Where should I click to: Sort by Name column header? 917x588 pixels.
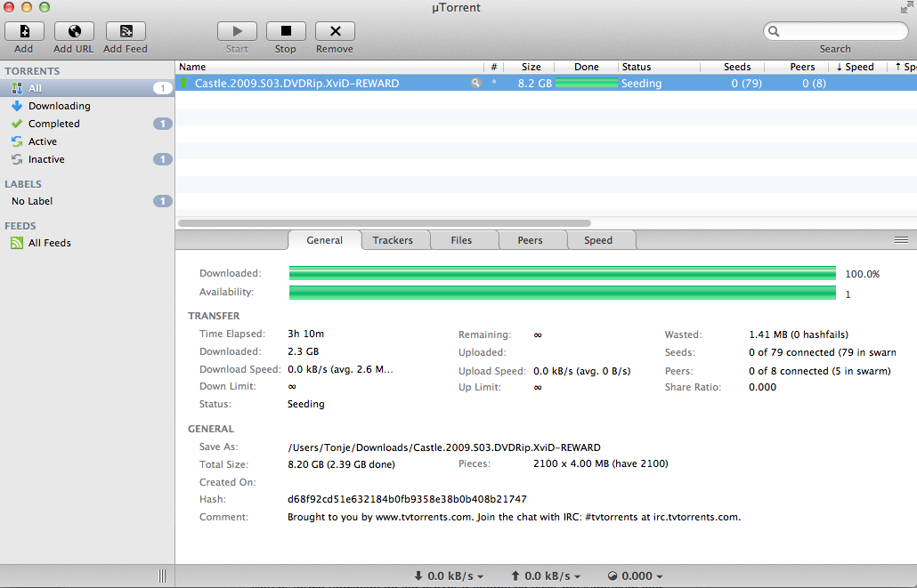click(x=329, y=67)
